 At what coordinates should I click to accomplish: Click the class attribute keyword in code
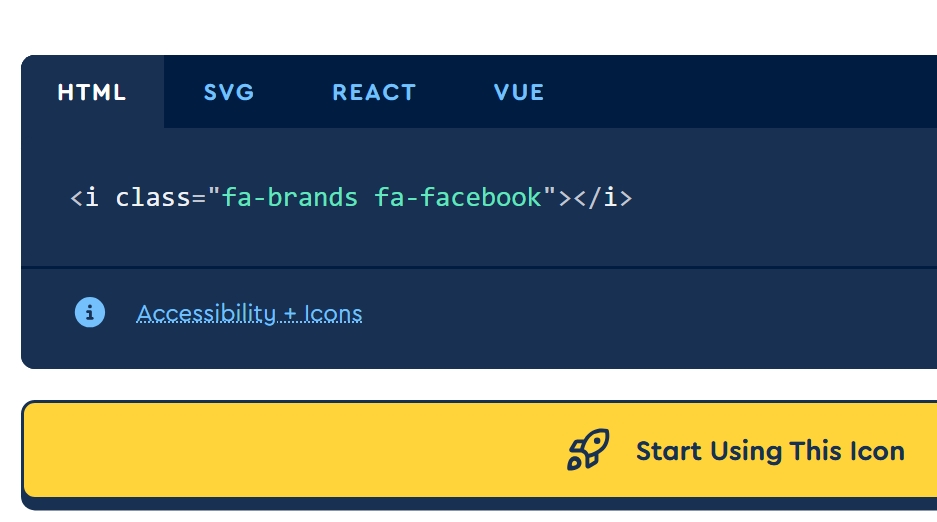[x=152, y=197]
